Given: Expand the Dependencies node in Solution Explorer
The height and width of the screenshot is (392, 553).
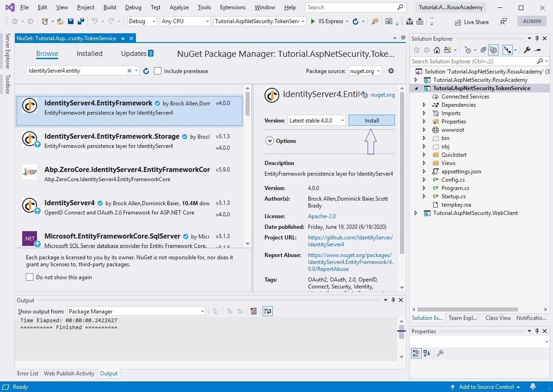Looking at the screenshot, I should click(x=424, y=104).
